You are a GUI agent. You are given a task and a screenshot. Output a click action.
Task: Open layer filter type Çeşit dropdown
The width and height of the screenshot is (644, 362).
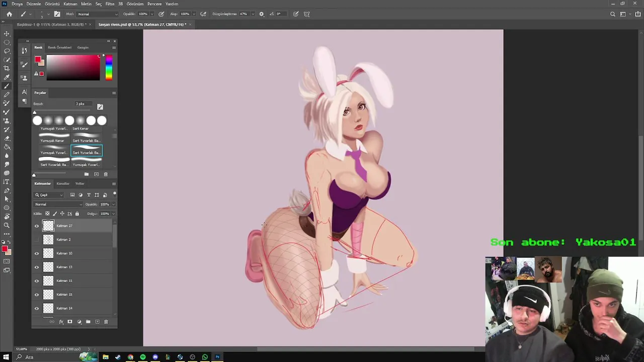coord(49,195)
